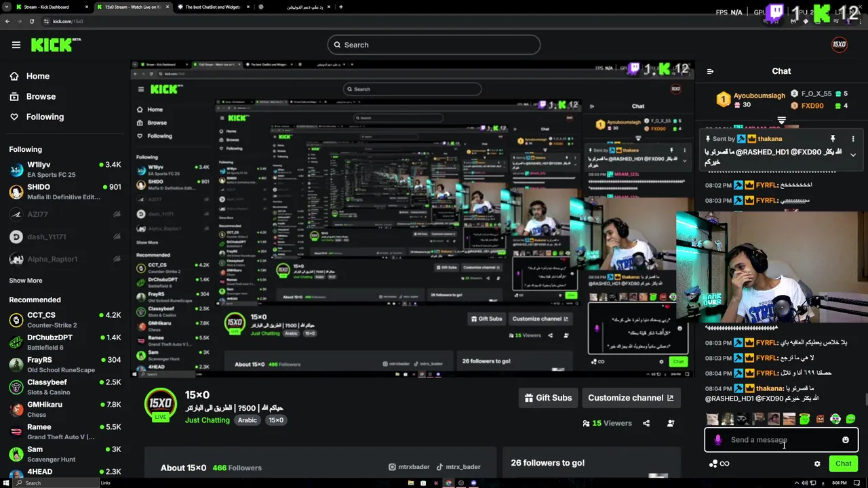This screenshot has width=868, height=488.
Task: Open Ramee recommended channel
Action: [64, 432]
